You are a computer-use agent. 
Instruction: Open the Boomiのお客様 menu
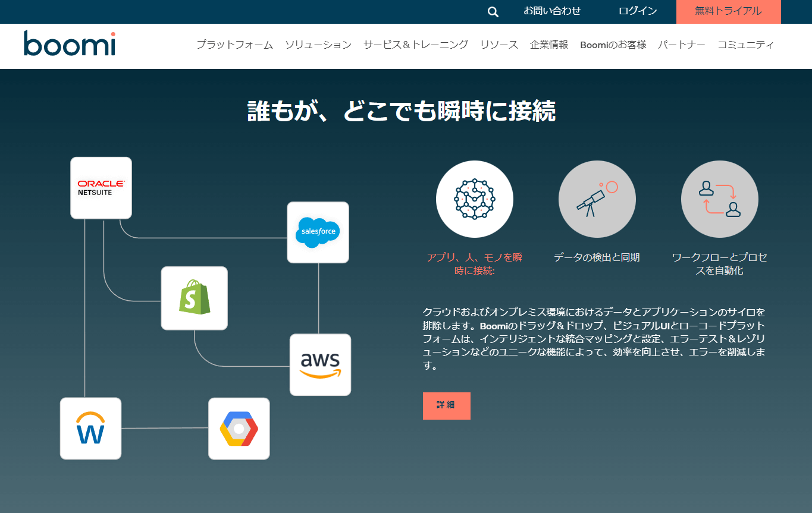613,45
